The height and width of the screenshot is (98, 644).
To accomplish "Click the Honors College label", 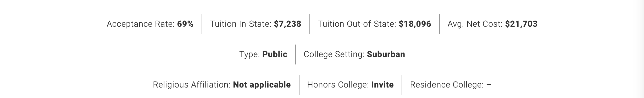I will 338,85.
